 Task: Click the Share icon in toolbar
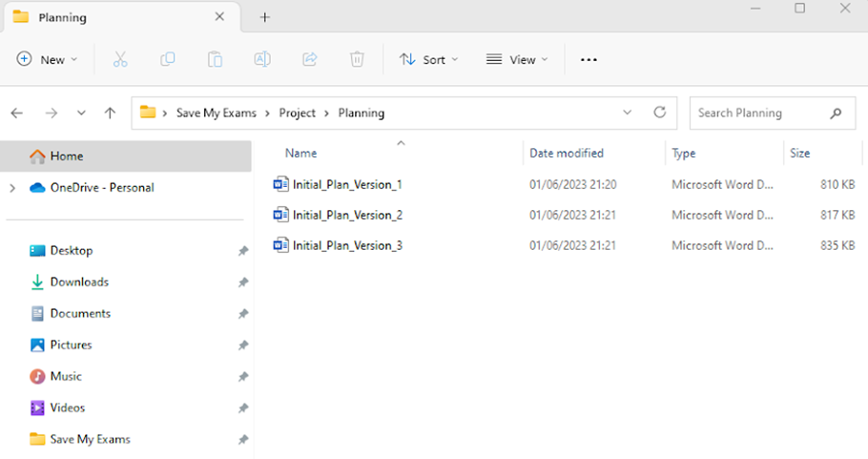pyautogui.click(x=309, y=59)
